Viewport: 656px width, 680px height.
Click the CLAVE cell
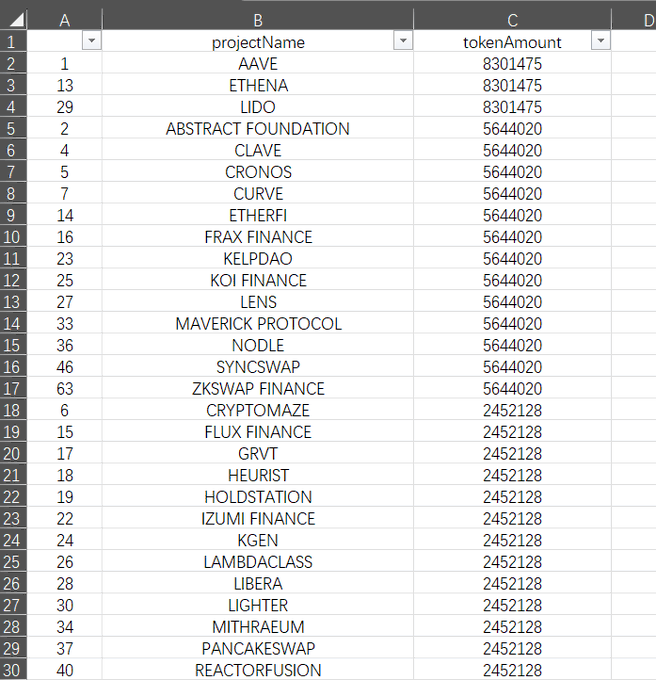tap(258, 150)
